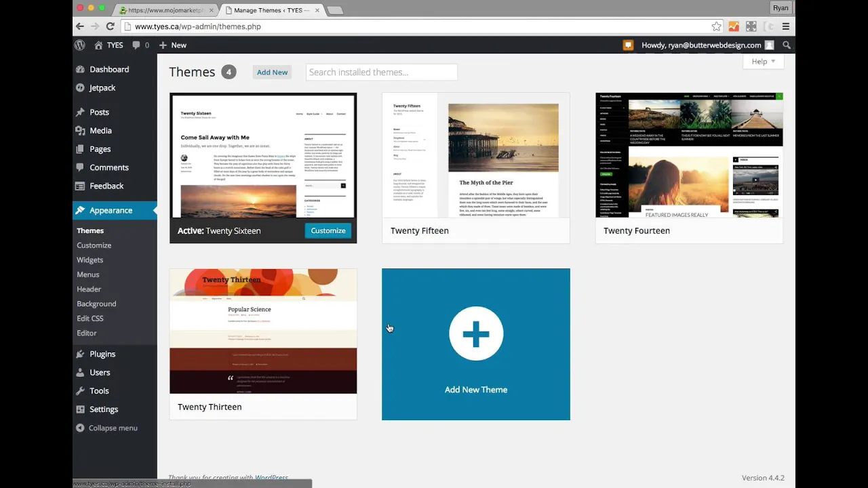Select the Twenty Fourteen theme screenshot
The width and height of the screenshot is (868, 488).
689,155
